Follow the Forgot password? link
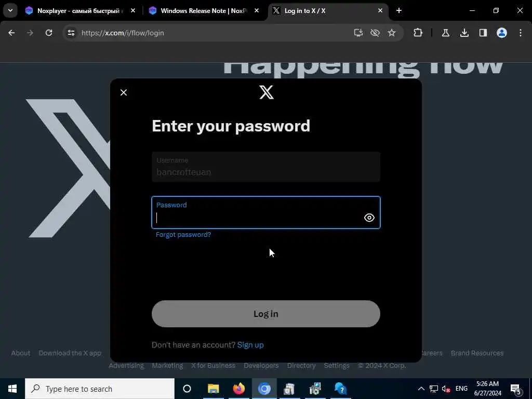Screen dimensions: 532x399 pos(183,235)
